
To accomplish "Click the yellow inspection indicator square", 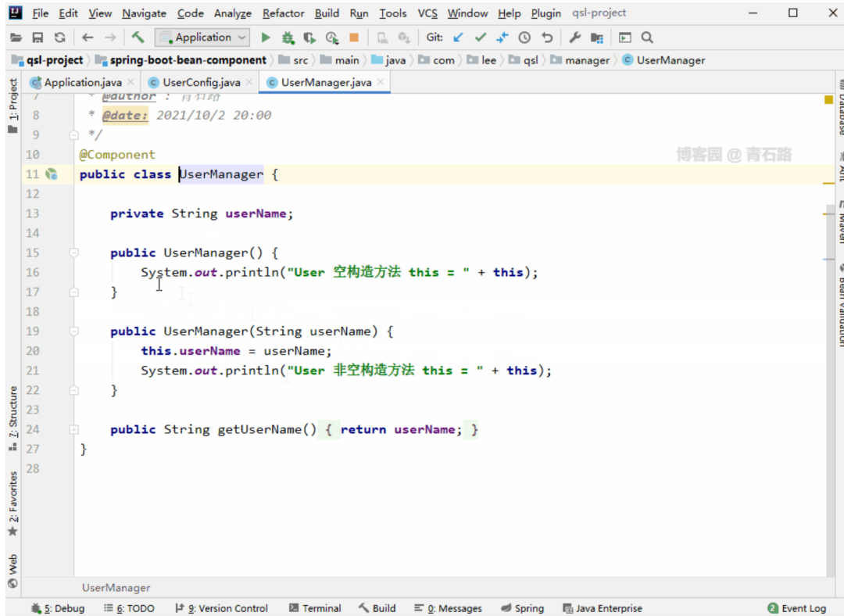I will 829,99.
